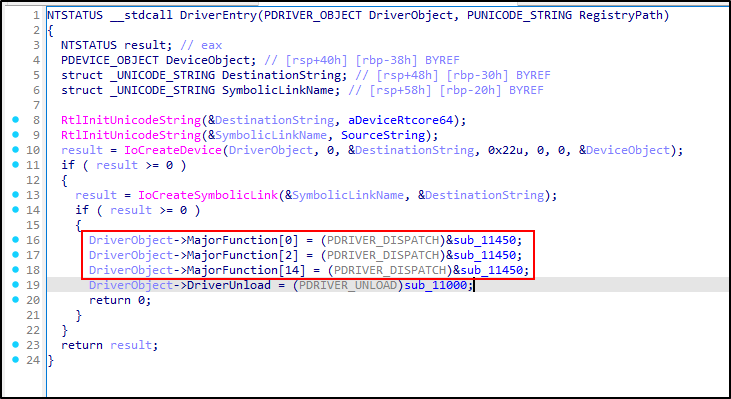Select DriverEntry function name in signature
This screenshot has width=731, height=399.
coord(218,15)
